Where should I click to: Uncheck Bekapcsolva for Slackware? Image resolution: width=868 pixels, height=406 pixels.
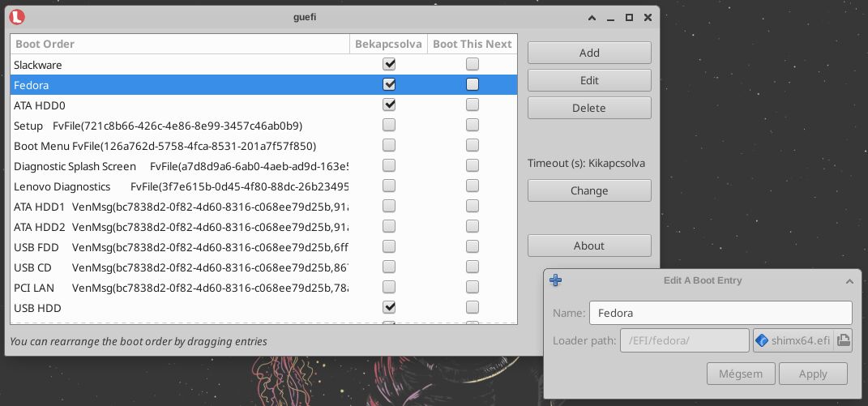(x=389, y=64)
